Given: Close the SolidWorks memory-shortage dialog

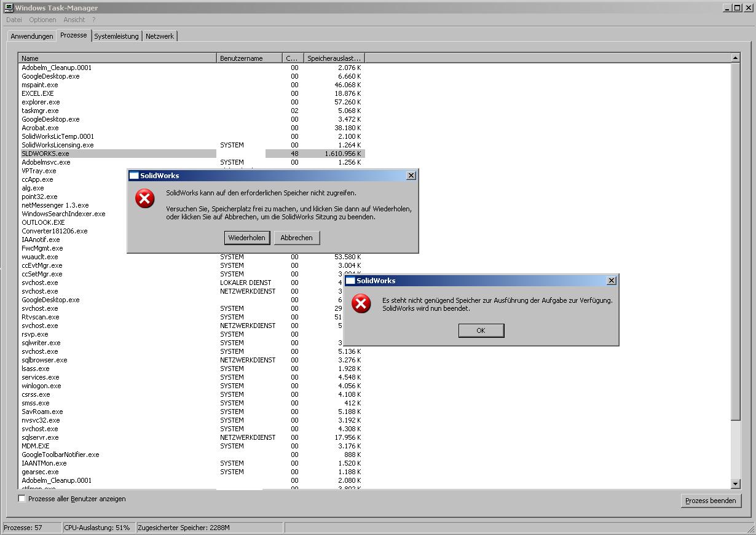Looking at the screenshot, I should point(611,281).
